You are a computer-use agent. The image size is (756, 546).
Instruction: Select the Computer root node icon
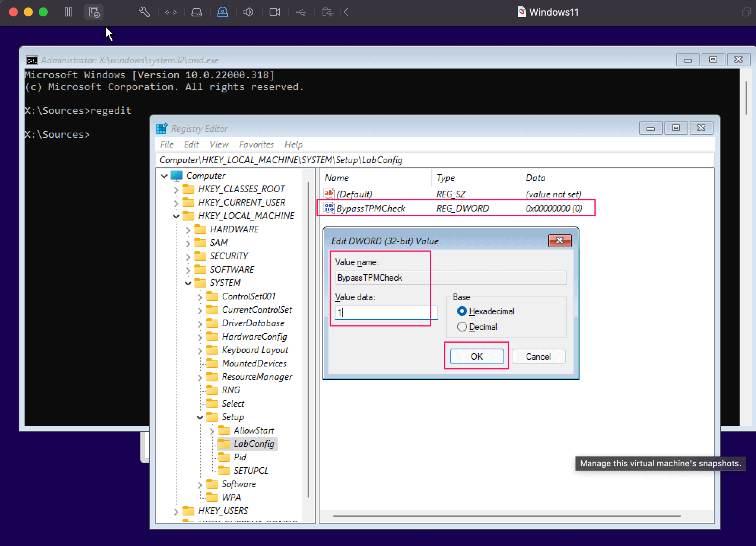coord(177,175)
